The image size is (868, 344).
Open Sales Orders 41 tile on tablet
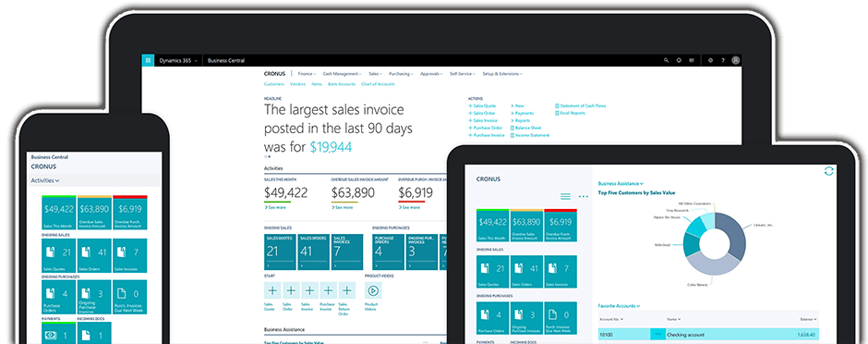click(x=526, y=272)
